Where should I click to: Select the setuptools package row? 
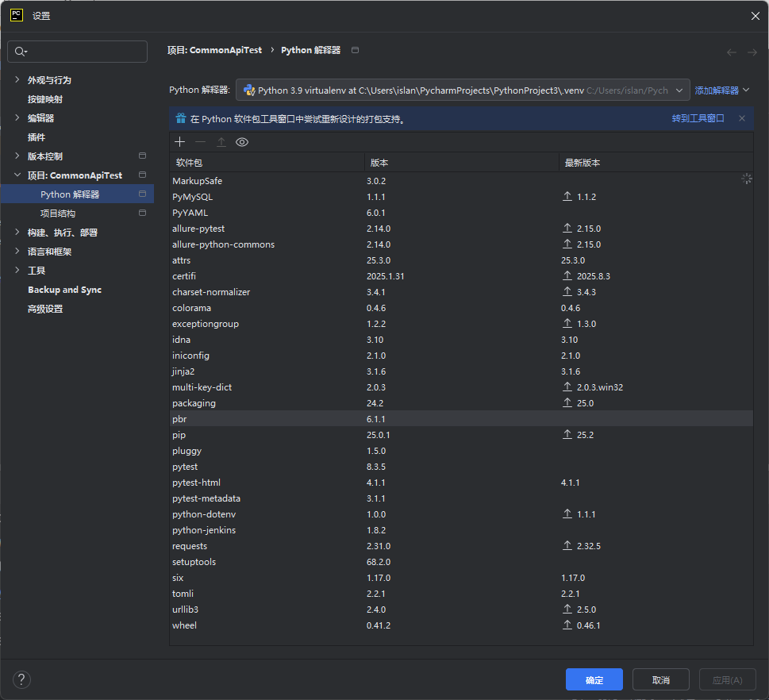pos(461,562)
